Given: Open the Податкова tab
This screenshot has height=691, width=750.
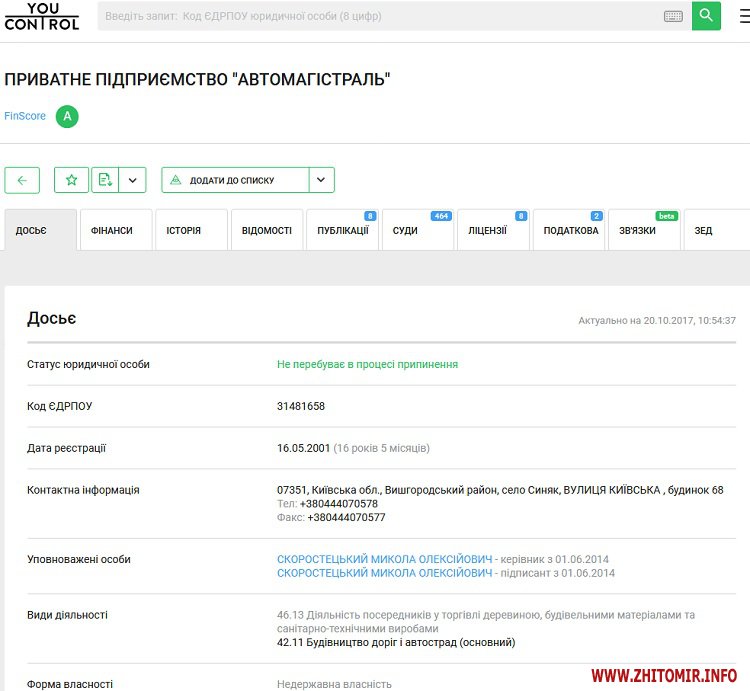Looking at the screenshot, I should click(x=570, y=230).
